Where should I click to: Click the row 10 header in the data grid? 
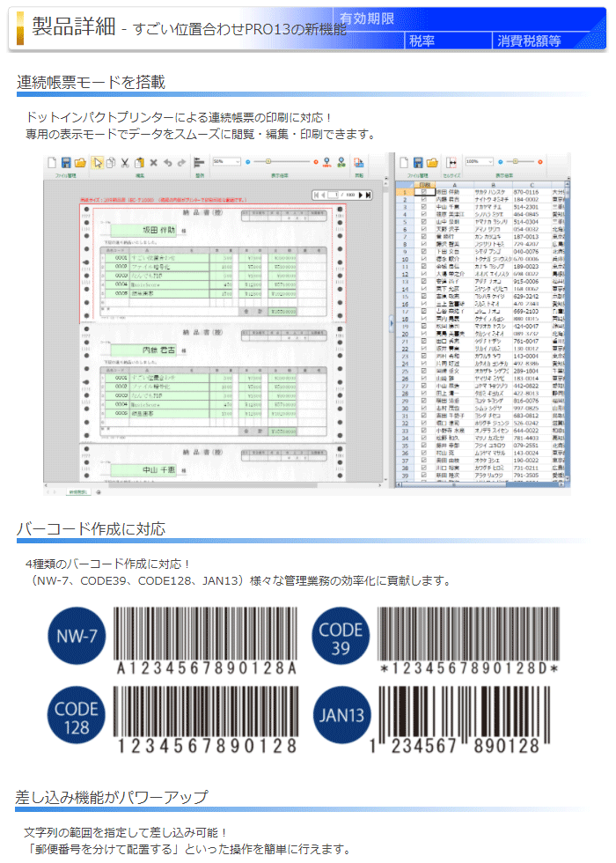point(405,259)
